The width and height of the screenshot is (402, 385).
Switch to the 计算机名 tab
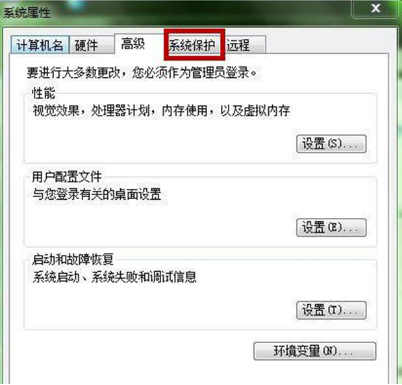[x=40, y=45]
